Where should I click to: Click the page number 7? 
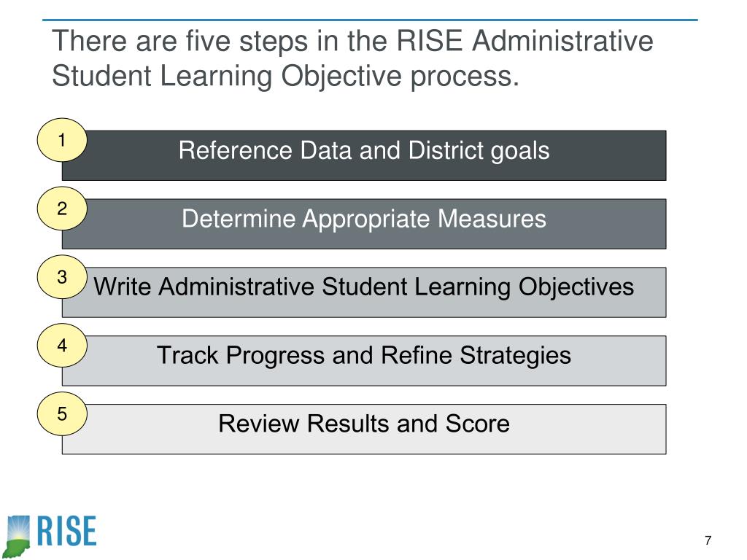pyautogui.click(x=708, y=540)
